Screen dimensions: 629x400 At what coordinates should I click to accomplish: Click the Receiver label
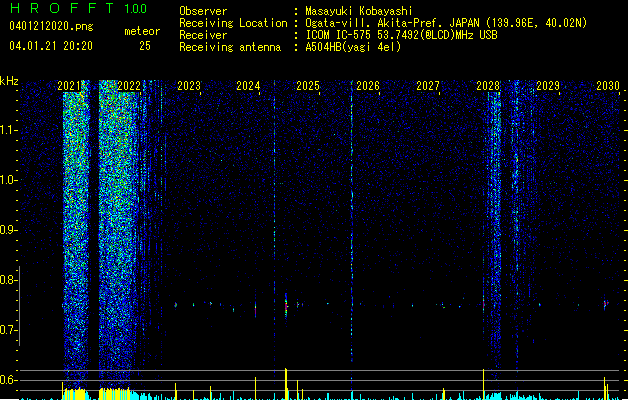pos(203,35)
